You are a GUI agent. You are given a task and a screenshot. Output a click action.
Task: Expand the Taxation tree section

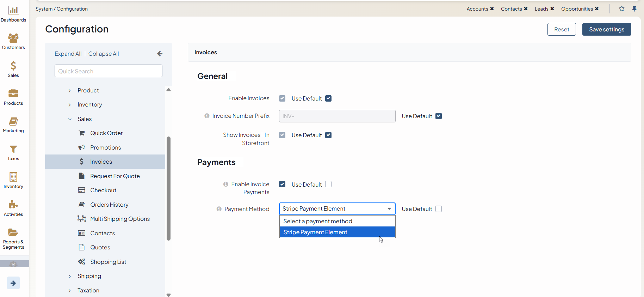tap(70, 291)
